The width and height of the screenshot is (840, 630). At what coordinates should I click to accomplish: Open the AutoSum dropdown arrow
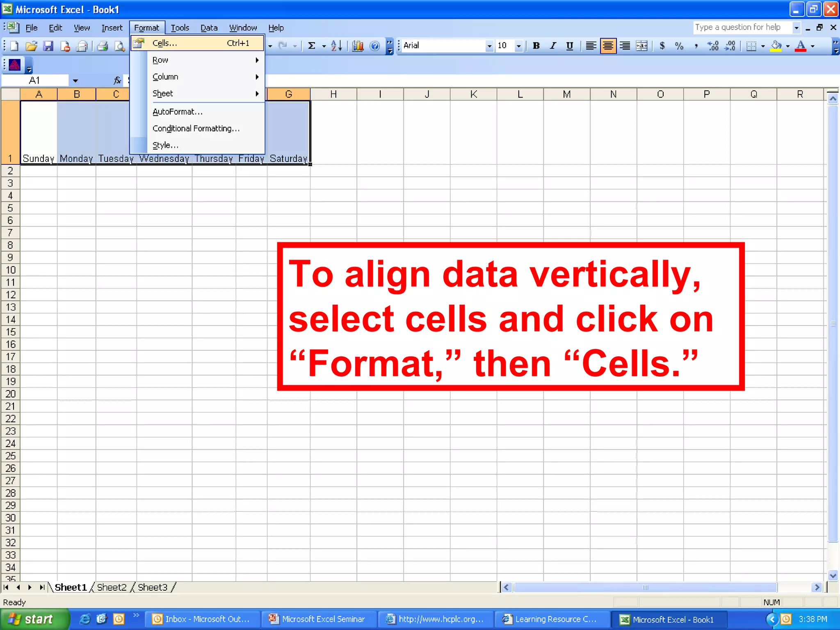click(324, 46)
